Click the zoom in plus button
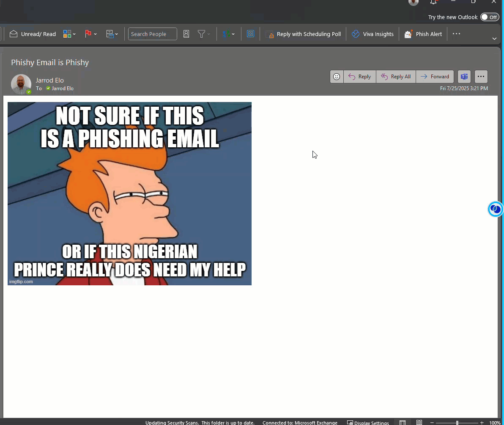This screenshot has width=504, height=425. click(482, 423)
